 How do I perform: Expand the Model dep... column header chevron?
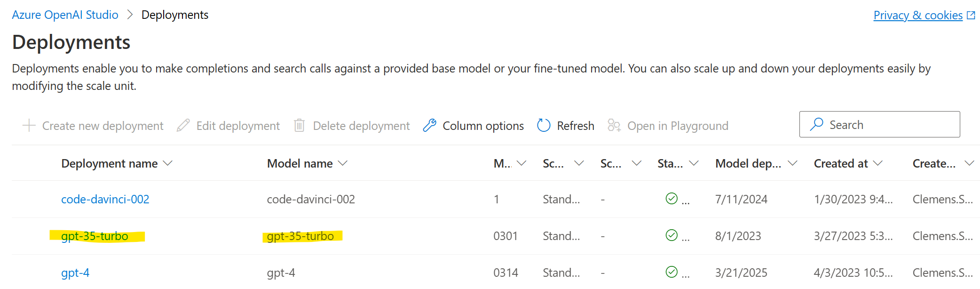[793, 163]
